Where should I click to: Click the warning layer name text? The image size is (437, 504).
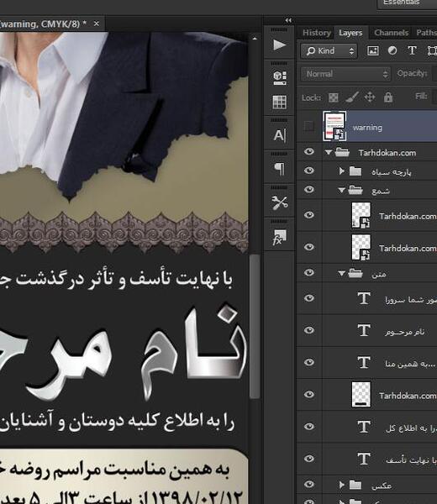[x=367, y=128]
